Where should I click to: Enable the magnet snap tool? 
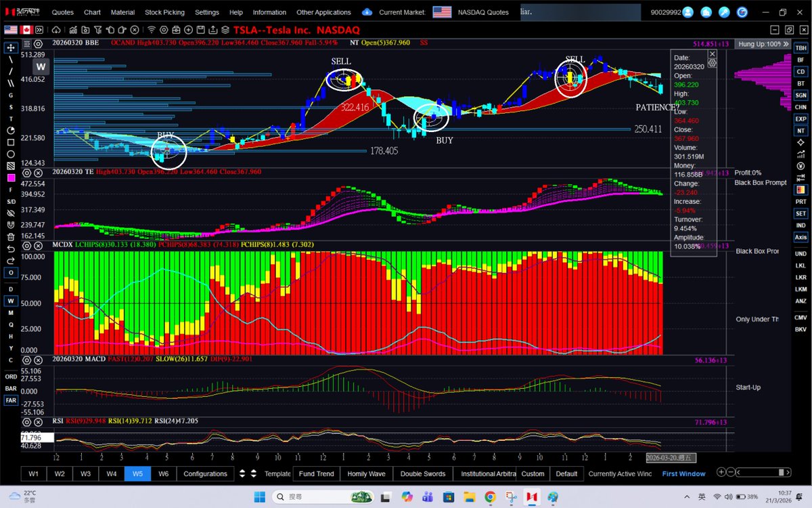tap(11, 224)
